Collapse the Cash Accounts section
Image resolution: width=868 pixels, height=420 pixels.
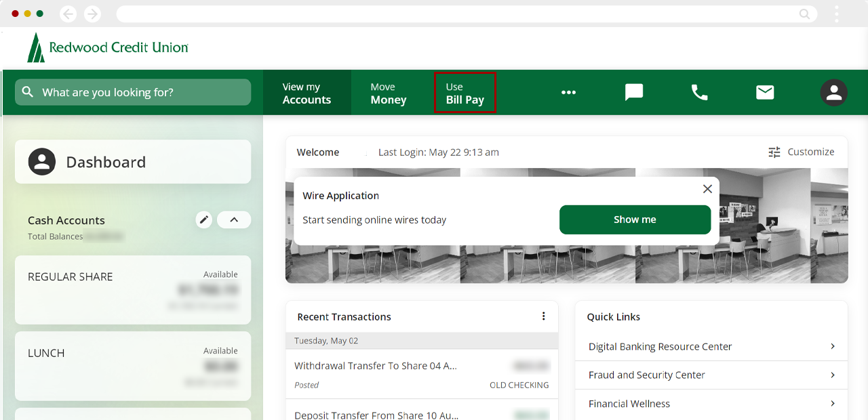234,219
